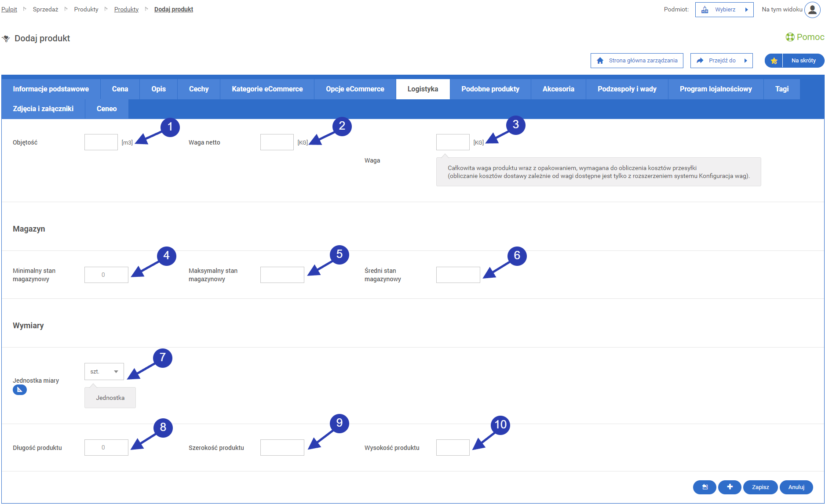The image size is (825, 504).
Task: Expand the Podmiot Wybierz dropdown
Action: click(724, 10)
